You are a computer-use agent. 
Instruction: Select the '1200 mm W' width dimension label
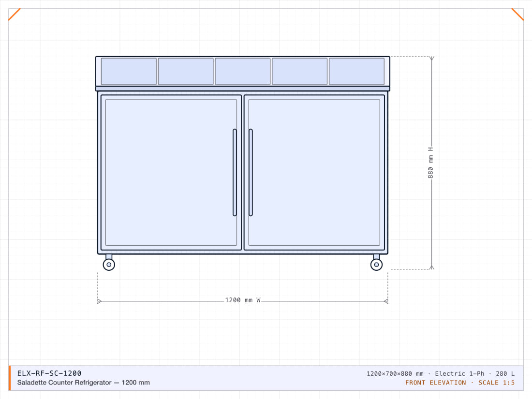243,300
